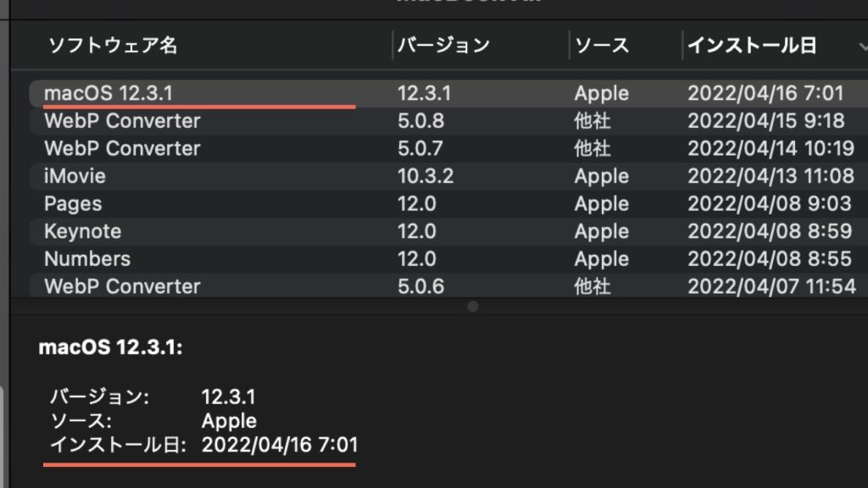868x488 pixels.
Task: Sort by ソフトウェア名 column header
Action: coord(113,46)
